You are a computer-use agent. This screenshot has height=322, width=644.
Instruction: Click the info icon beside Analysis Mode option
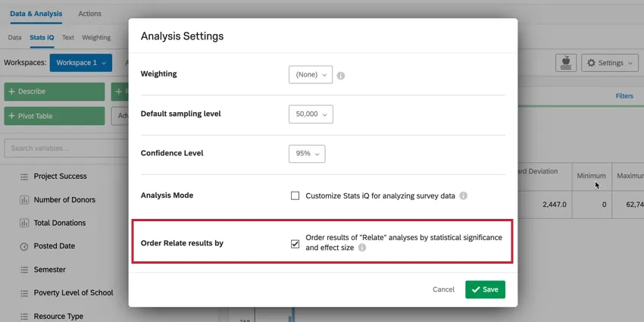(x=464, y=195)
